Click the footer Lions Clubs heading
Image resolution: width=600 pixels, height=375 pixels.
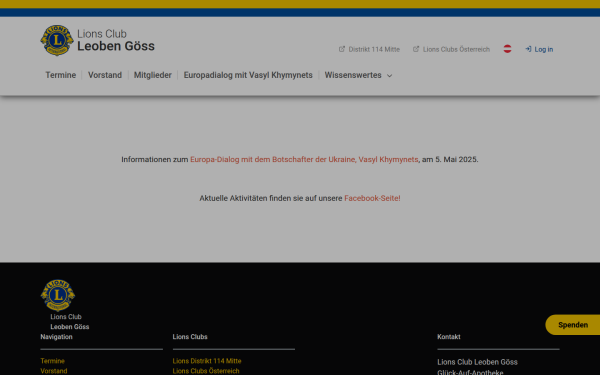[x=190, y=337]
